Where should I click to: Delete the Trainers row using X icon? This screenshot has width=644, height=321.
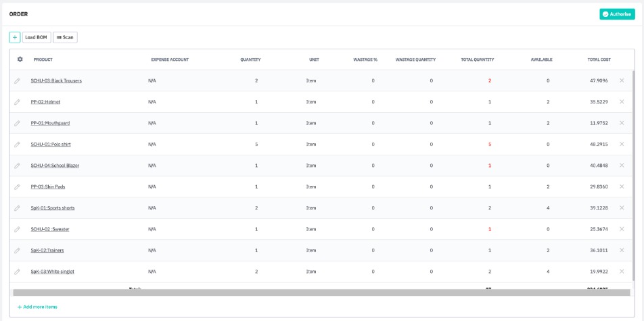pyautogui.click(x=622, y=250)
